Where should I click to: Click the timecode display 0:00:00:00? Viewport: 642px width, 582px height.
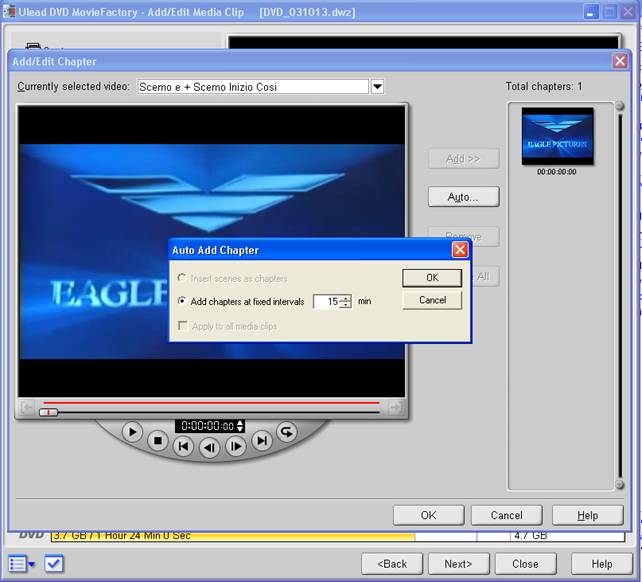click(207, 426)
